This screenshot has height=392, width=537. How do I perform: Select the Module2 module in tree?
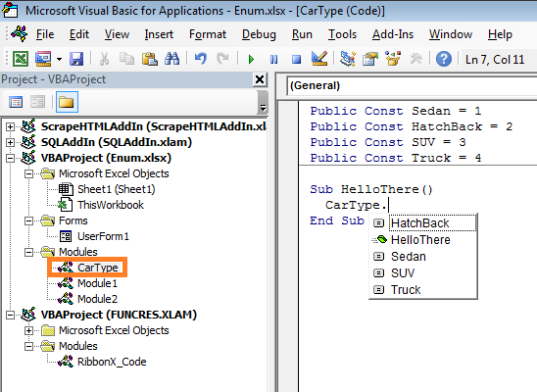coord(97,299)
